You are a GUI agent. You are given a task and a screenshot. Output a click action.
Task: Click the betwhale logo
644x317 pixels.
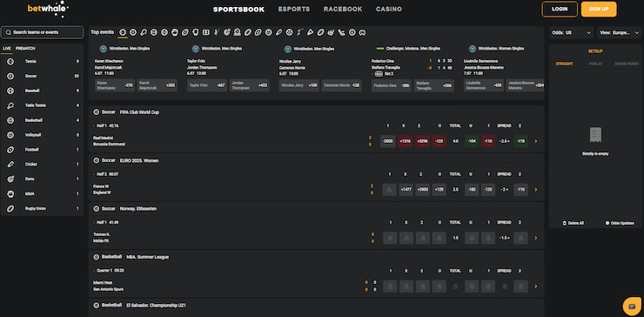(48, 9)
